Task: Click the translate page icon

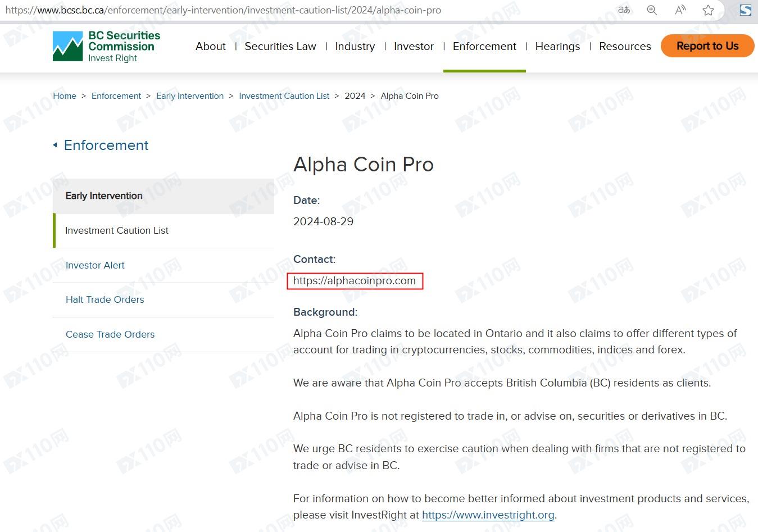Action: 624,10
